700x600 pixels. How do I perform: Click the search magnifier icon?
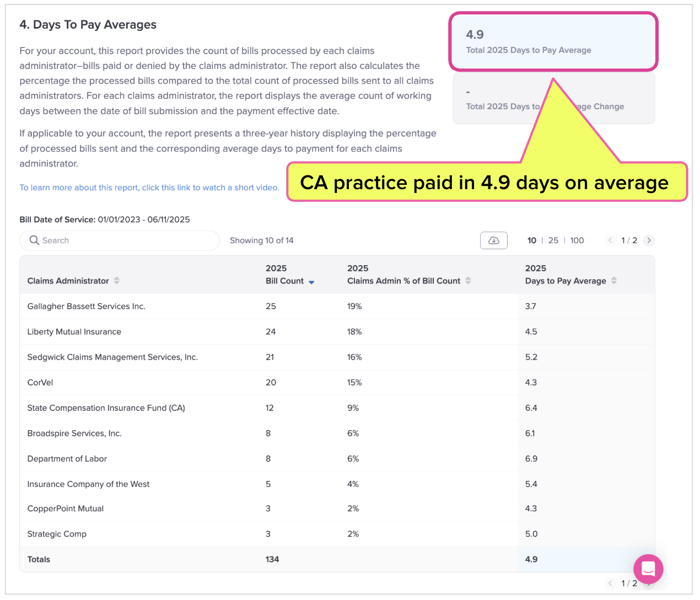(34, 240)
